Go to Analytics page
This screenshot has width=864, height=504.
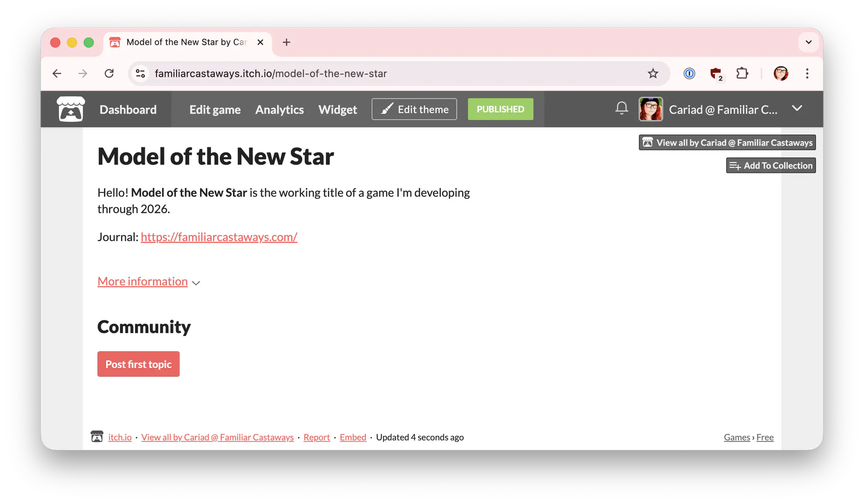point(279,109)
